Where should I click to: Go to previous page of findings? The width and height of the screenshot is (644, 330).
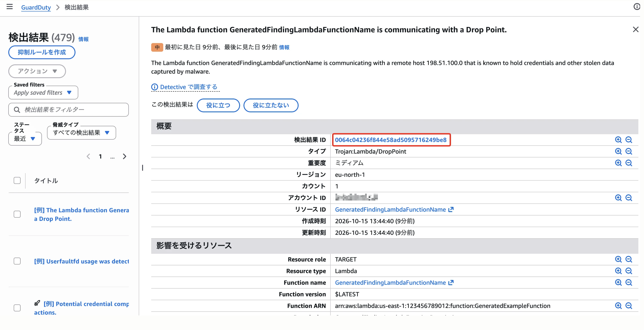tap(88, 156)
